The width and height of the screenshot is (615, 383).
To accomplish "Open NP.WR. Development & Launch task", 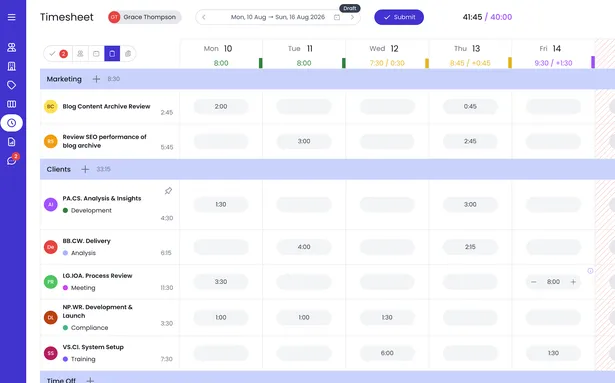I will pos(97,312).
